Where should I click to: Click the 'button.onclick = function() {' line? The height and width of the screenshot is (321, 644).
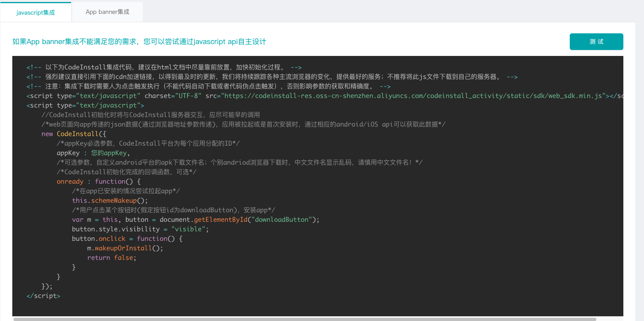(127, 238)
